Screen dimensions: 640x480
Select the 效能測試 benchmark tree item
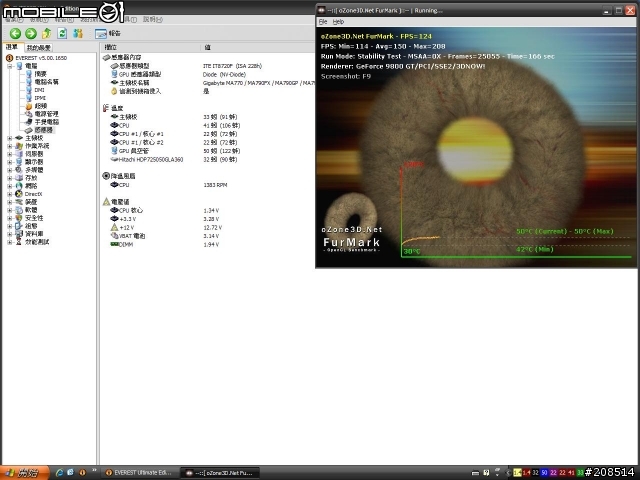32,242
